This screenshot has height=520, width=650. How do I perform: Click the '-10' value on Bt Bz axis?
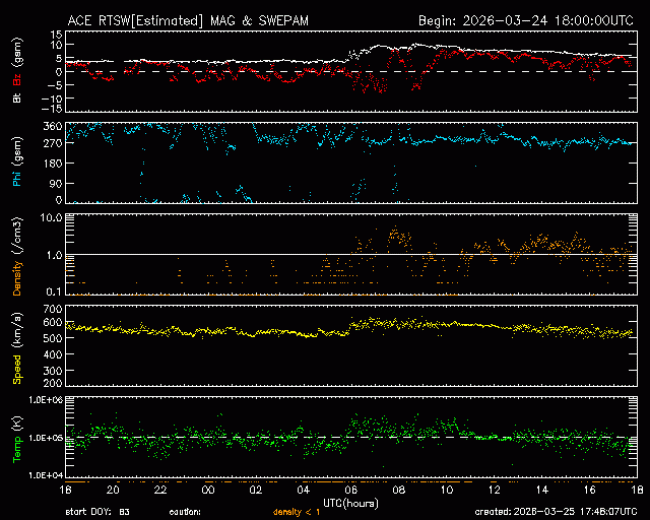(52, 98)
